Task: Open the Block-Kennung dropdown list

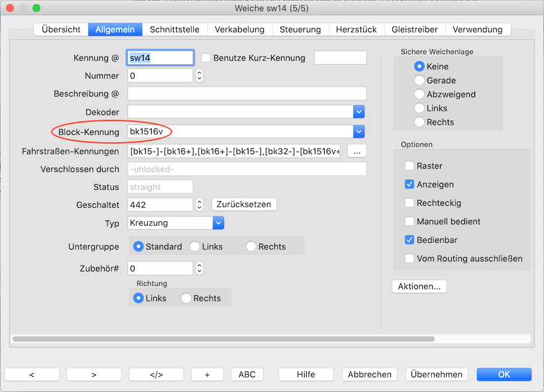Action: coord(359,132)
